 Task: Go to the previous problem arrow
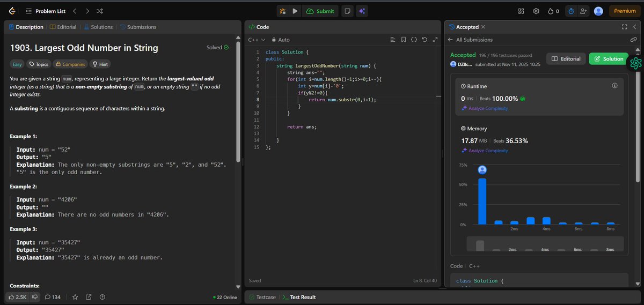[x=75, y=11]
